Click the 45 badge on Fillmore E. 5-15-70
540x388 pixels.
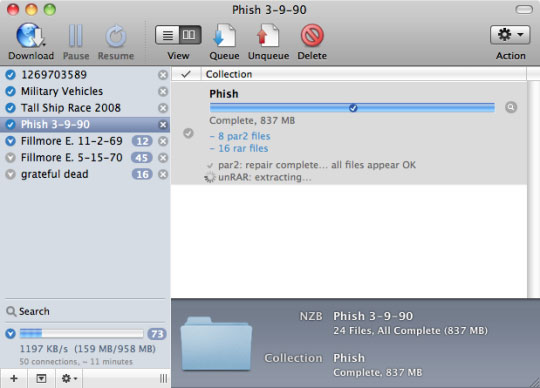tap(142, 158)
